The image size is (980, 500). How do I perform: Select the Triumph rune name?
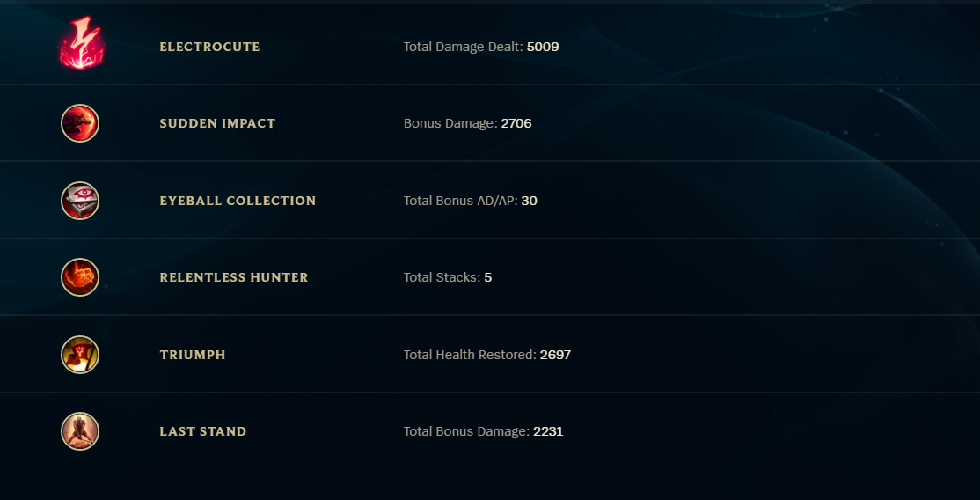point(193,355)
